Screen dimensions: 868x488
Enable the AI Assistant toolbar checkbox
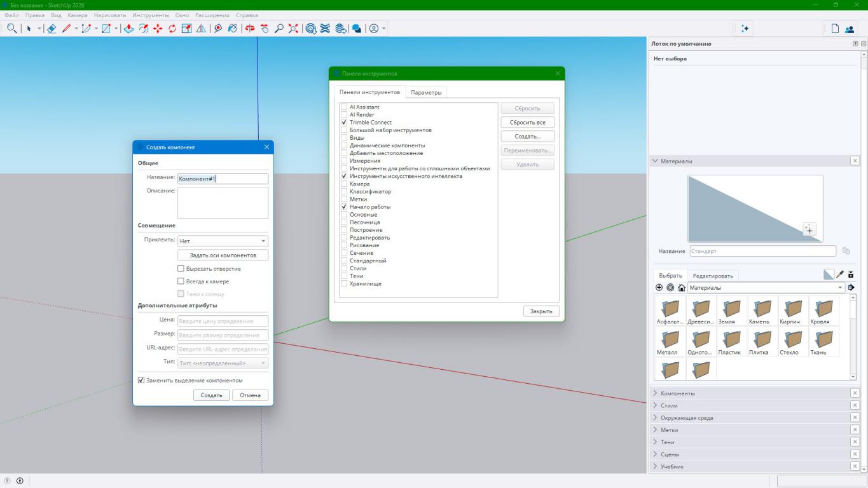[x=344, y=107]
